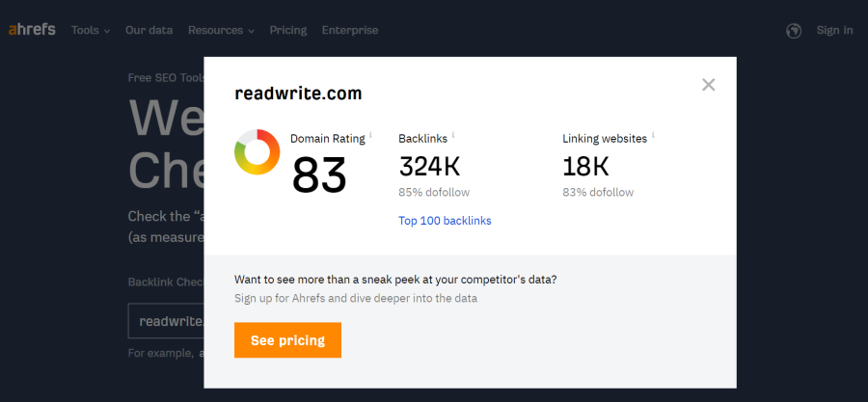Viewport: 868px width, 402px height.
Task: Focus the backlink checker domain input field
Action: [x=166, y=321]
